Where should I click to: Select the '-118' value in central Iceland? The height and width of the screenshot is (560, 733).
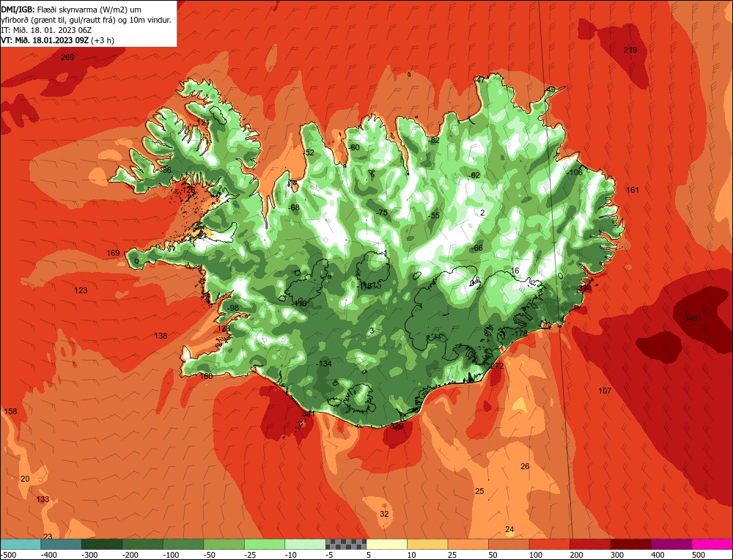364,286
